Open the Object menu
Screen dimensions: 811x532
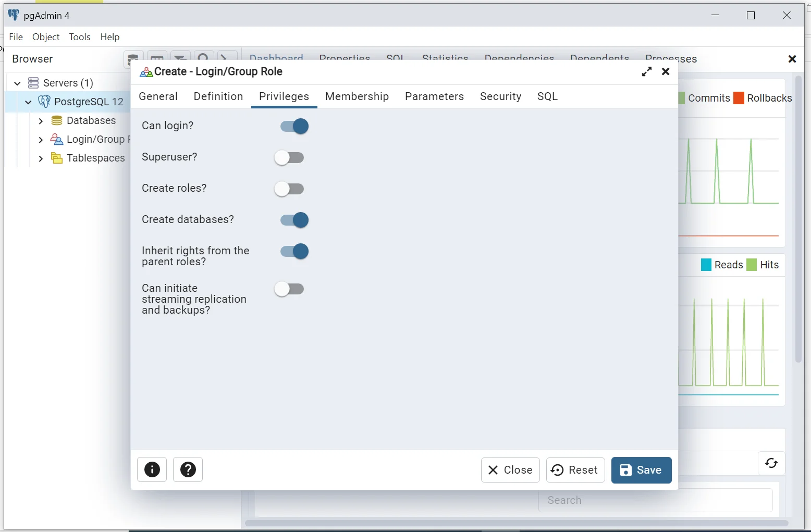[x=46, y=37]
